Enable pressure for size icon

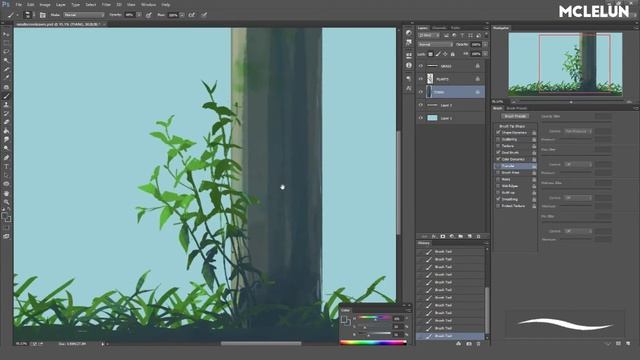point(204,15)
